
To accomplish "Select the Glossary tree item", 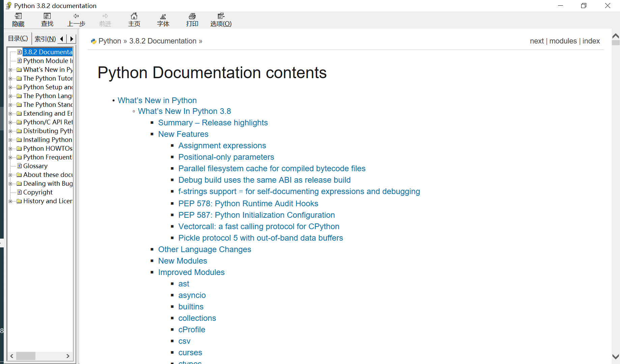I will 35,166.
